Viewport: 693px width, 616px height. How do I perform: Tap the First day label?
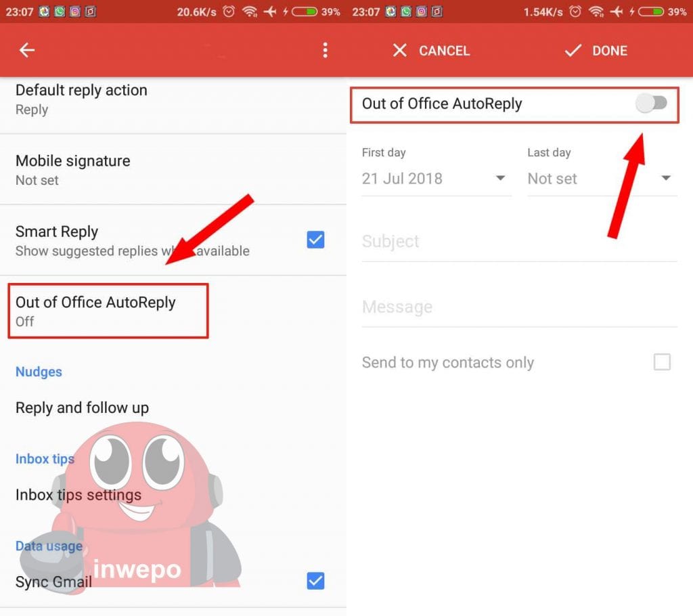pyautogui.click(x=384, y=152)
